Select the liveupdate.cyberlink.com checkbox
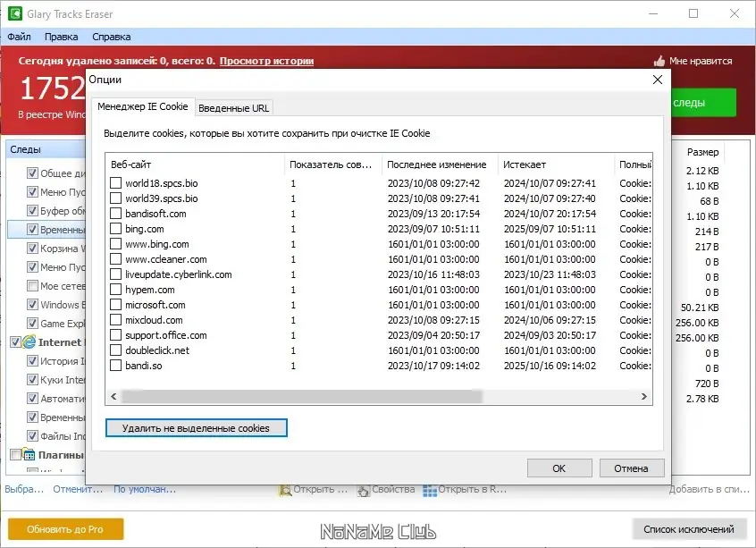756x548 pixels. click(x=115, y=274)
